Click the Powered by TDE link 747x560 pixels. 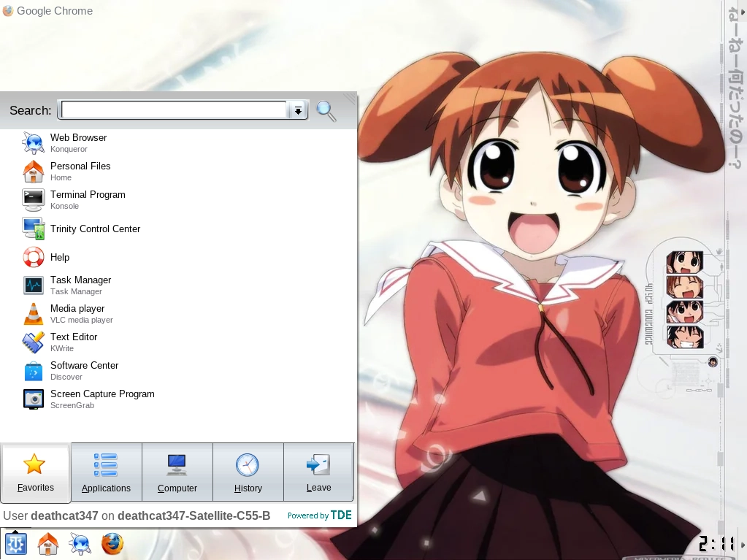point(320,515)
